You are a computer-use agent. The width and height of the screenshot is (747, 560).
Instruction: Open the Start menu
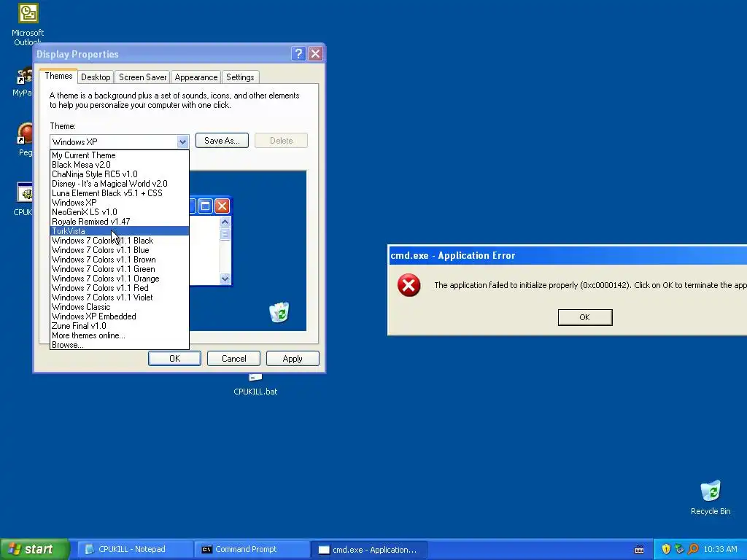pyautogui.click(x=34, y=549)
